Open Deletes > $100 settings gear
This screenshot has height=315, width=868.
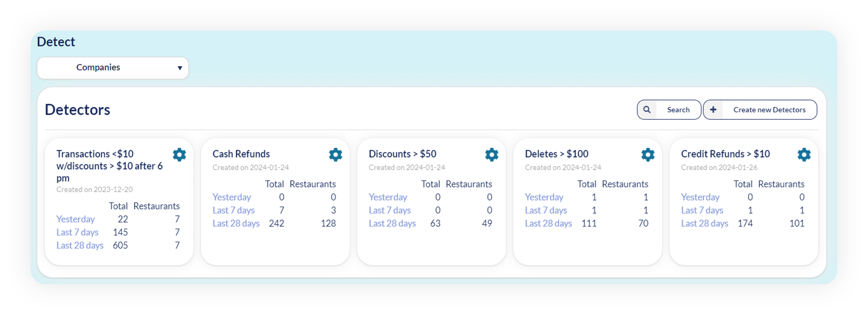648,154
